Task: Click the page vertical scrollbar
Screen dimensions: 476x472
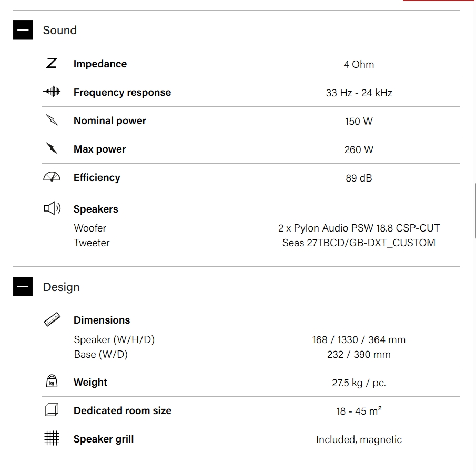Action: [474, 210]
